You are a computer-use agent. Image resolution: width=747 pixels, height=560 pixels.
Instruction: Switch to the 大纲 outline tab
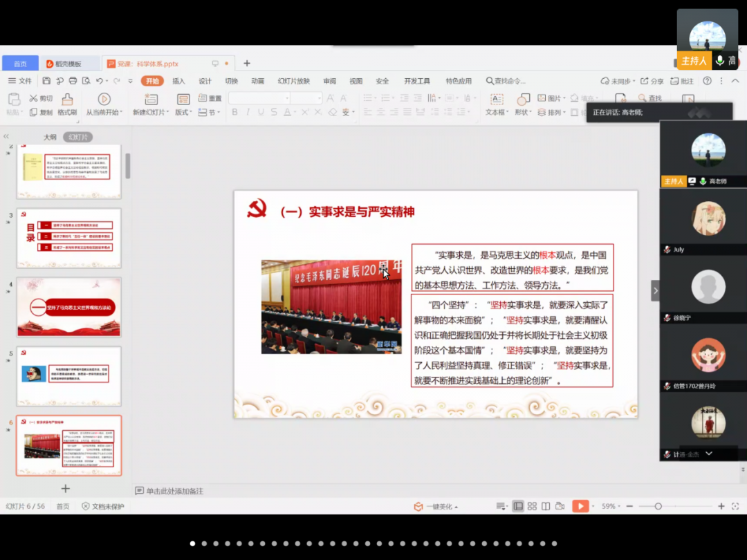50,137
